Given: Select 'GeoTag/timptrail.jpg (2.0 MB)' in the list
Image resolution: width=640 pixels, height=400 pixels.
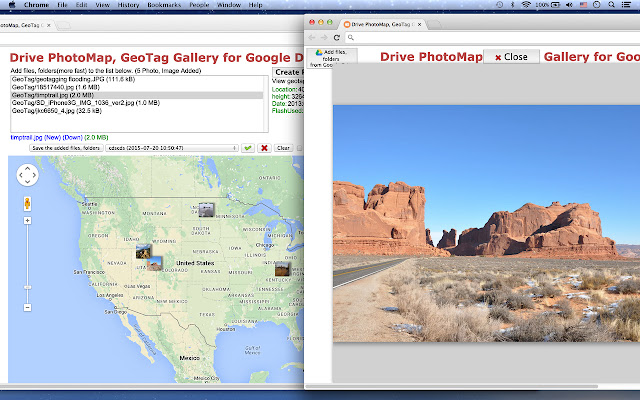Looking at the screenshot, I should (x=137, y=95).
